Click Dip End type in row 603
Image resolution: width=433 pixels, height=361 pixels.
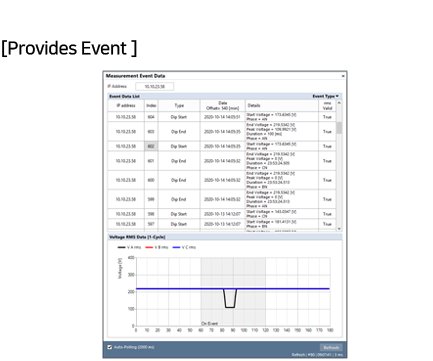coord(179,132)
